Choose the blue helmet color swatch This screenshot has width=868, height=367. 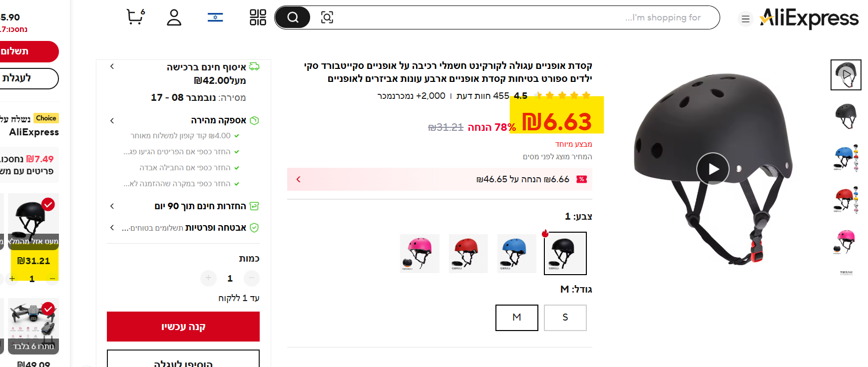(516, 253)
